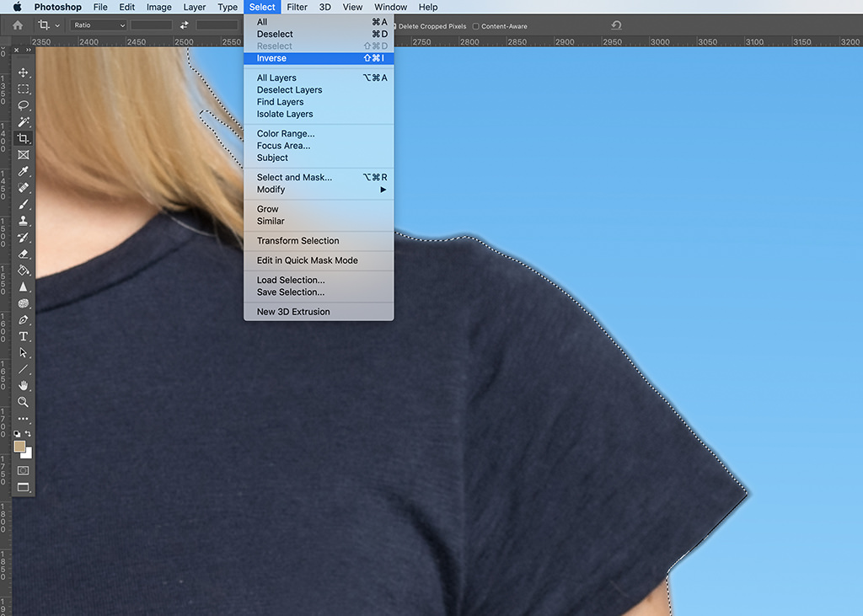Select the Frame tool
The height and width of the screenshot is (616, 863).
[23, 155]
